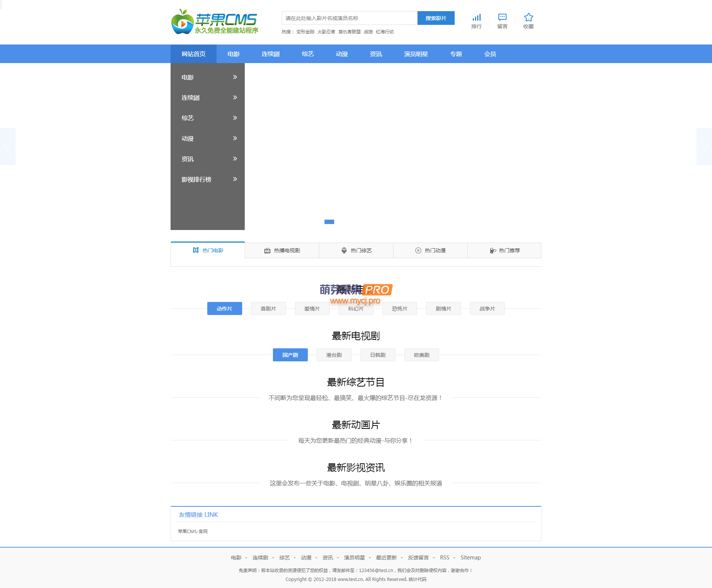Screen dimensions: 712x588
Task: Expand the 资讯 sidebar category
Action: [x=208, y=159]
